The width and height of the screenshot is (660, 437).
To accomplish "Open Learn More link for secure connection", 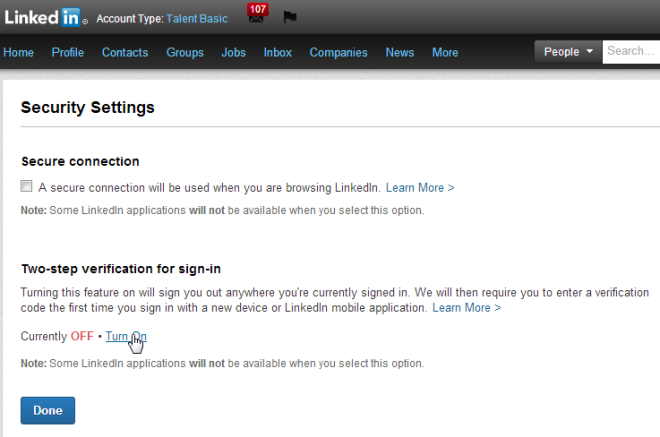I will [x=420, y=188].
